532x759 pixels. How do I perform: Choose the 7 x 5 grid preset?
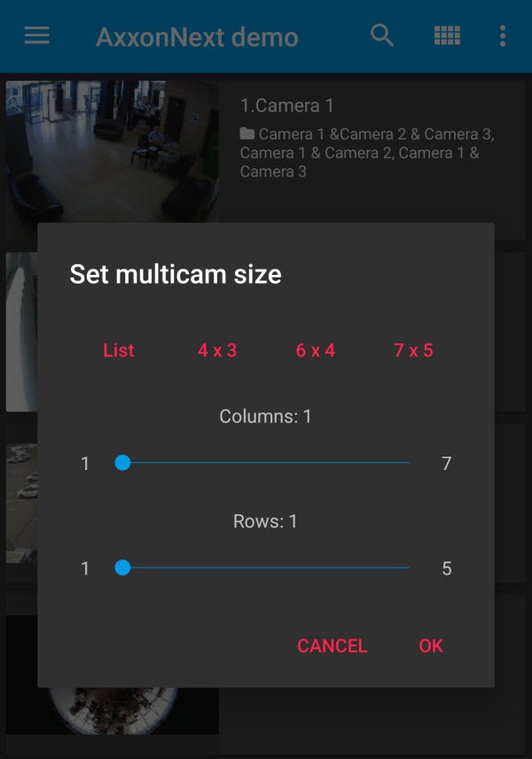[x=413, y=350]
